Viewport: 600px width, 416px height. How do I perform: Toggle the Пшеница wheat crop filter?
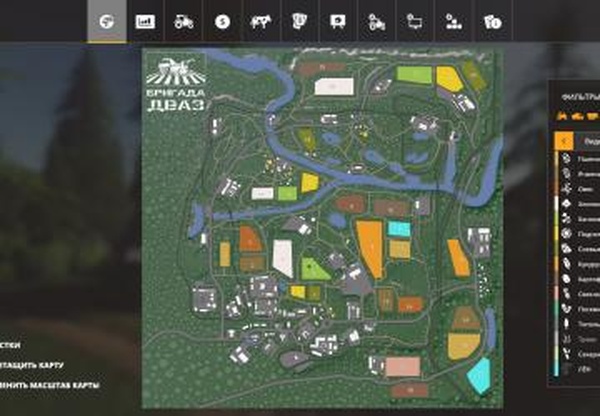pos(579,159)
